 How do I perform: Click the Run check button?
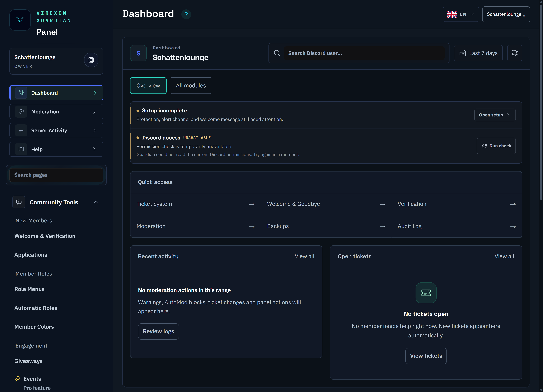(496, 146)
